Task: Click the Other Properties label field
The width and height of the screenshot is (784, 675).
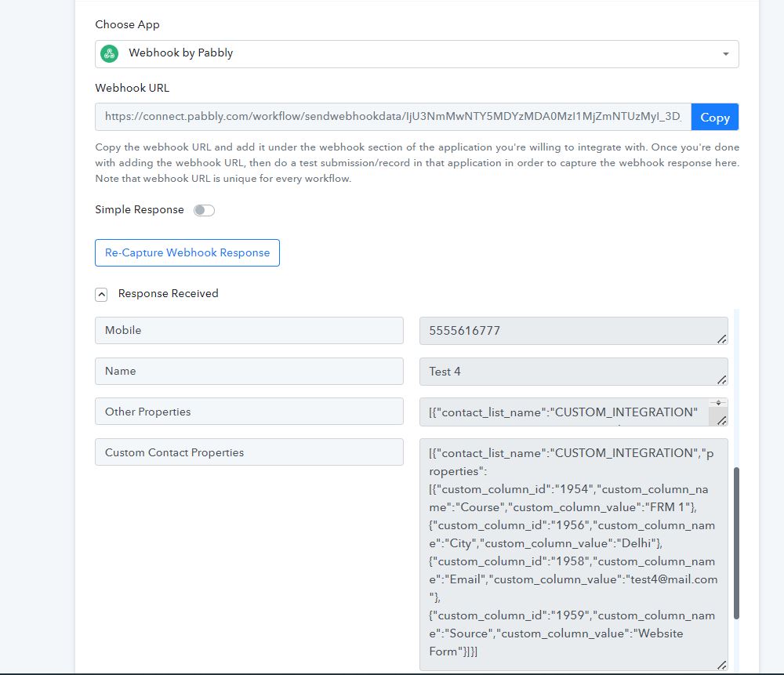Action: coord(249,412)
